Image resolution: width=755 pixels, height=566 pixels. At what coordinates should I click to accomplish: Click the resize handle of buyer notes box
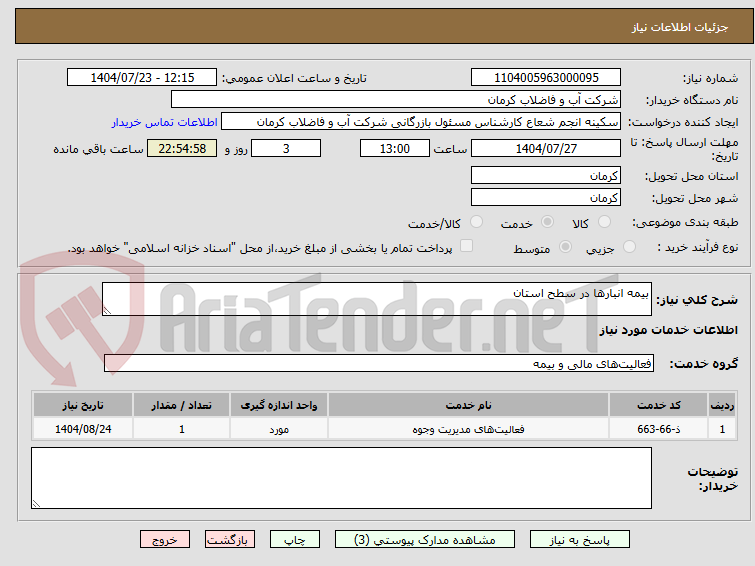pyautogui.click(x=36, y=504)
